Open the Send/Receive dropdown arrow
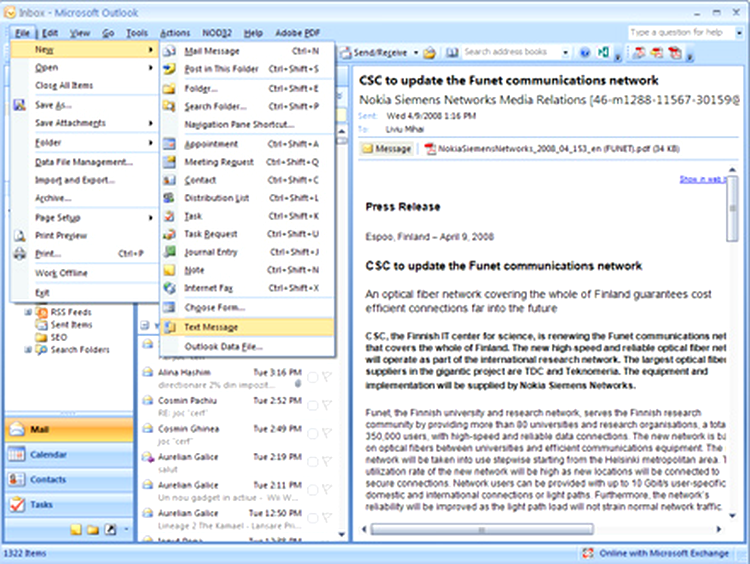The width and height of the screenshot is (750, 564). 416,52
